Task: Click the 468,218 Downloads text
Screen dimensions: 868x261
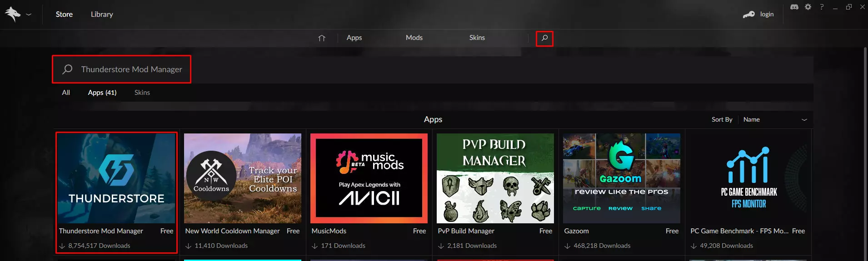Action: 602,246
